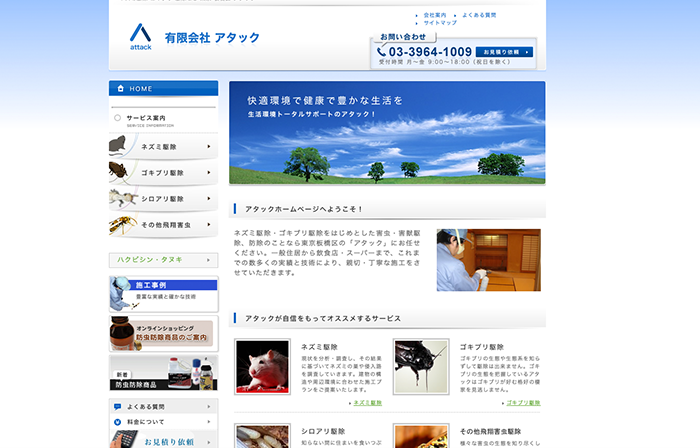700x448 pixels.
Task: Click the mouse icon in sidebar
Action: [x=117, y=145]
